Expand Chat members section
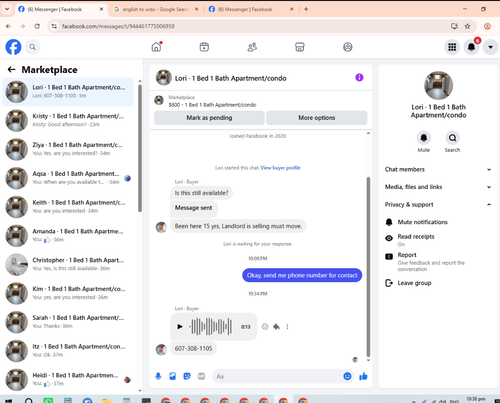 pos(438,169)
